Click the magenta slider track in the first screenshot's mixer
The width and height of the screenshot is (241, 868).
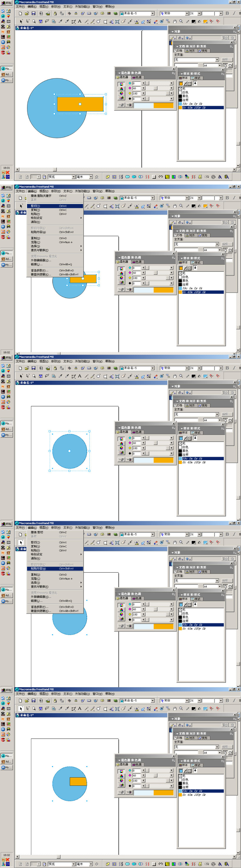coord(157,88)
